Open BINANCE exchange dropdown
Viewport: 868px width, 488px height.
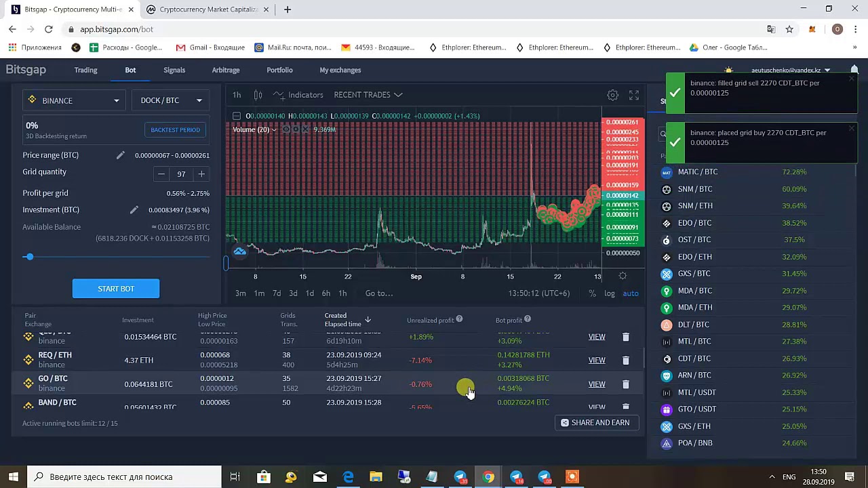tap(74, 100)
